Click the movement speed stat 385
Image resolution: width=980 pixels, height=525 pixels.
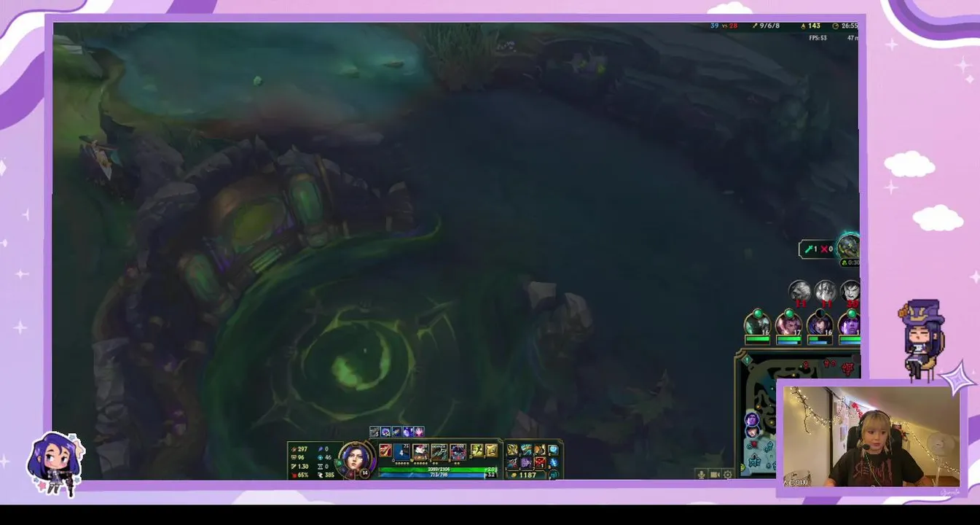pos(326,475)
